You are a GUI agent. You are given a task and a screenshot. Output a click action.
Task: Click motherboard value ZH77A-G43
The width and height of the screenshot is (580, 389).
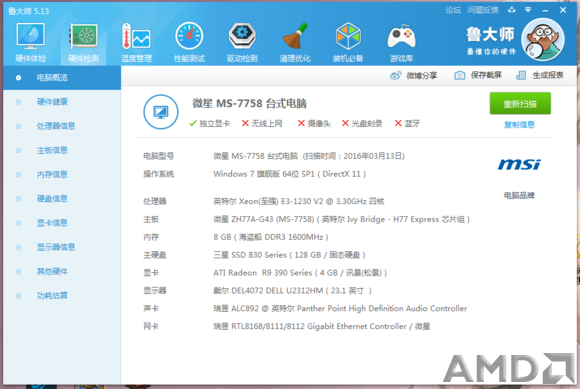[x=341, y=219]
